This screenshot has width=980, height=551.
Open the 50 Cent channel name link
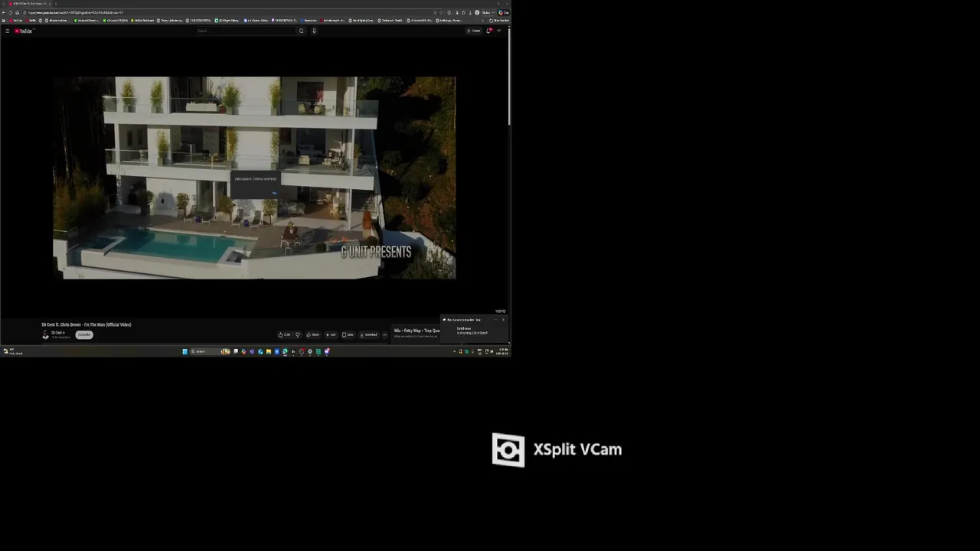click(57, 333)
